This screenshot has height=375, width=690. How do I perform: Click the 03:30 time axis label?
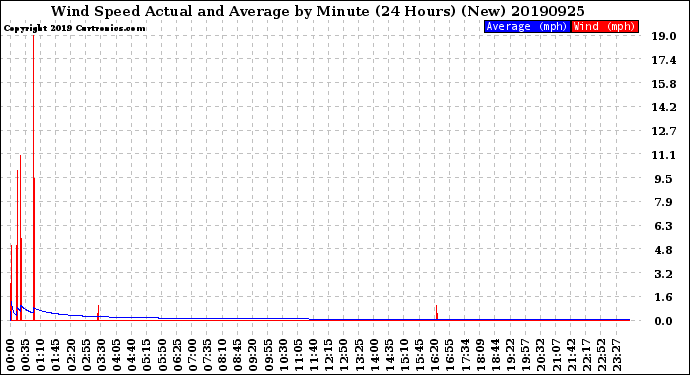(x=102, y=355)
